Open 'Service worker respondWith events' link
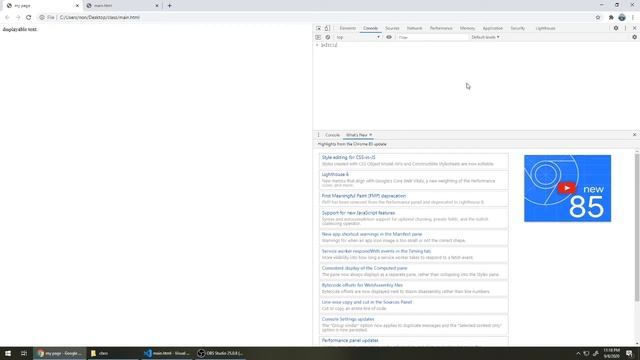This screenshot has height=360, width=640. 376,251
